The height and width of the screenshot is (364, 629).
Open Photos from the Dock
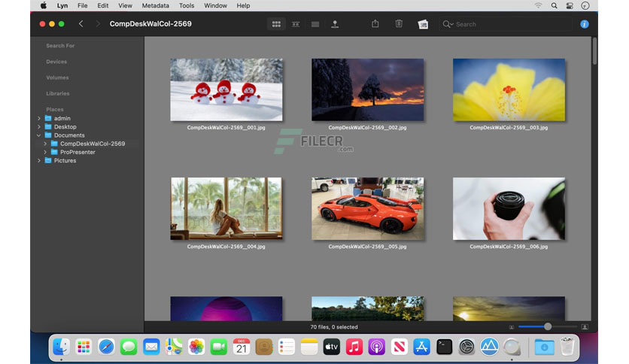click(x=196, y=347)
